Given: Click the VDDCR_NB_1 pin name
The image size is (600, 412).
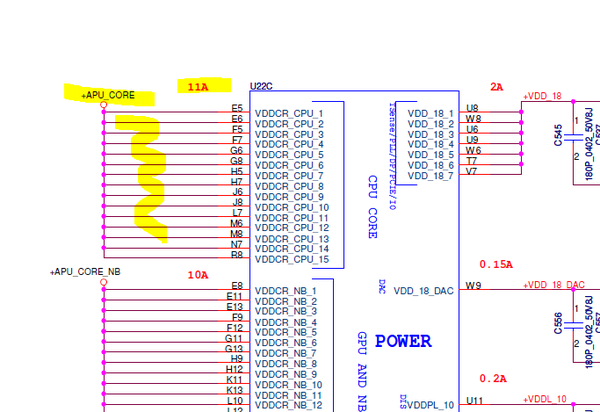Looking at the screenshot, I should [x=286, y=291].
